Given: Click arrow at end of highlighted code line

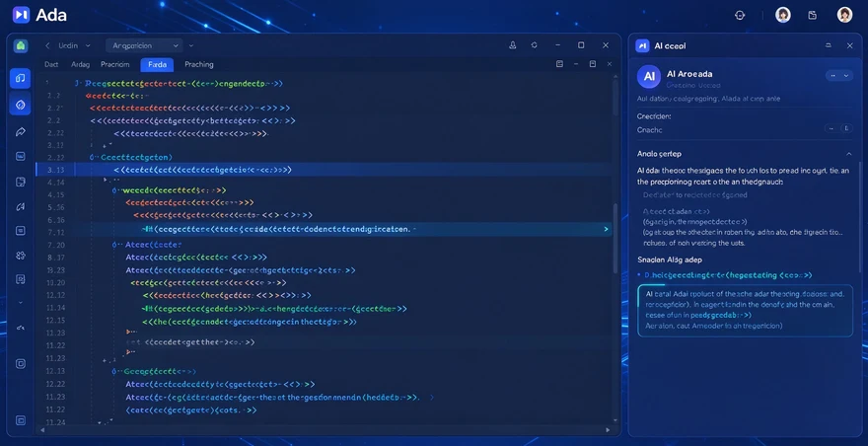Looking at the screenshot, I should 606,229.
